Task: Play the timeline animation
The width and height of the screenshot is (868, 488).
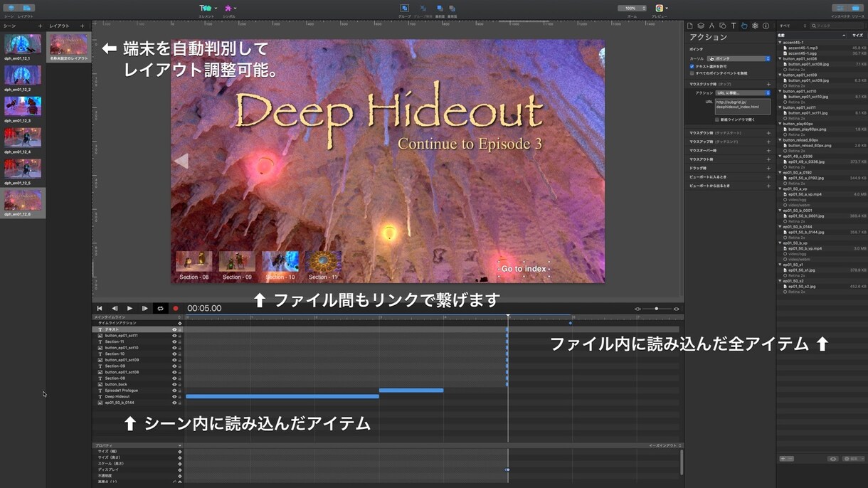Action: coord(129,308)
